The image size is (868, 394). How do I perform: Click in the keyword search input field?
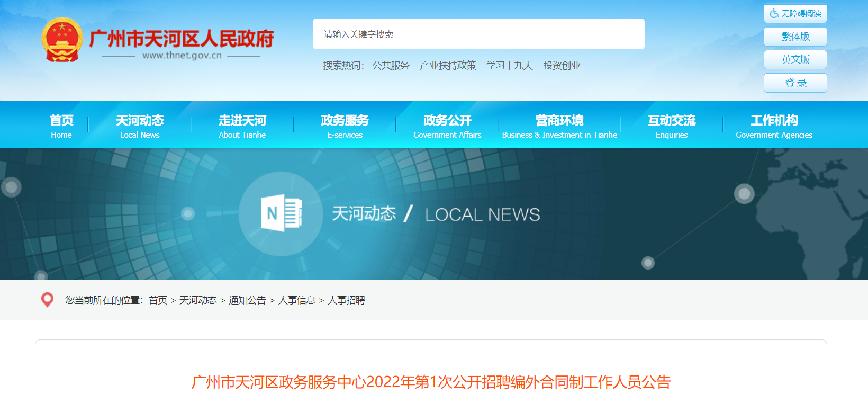point(478,34)
